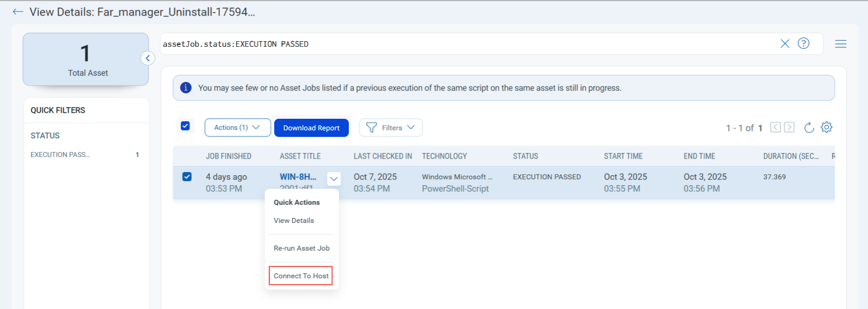Go back using the left arrow icon
Image resolution: width=868 pixels, height=309 pixels.
[18, 12]
